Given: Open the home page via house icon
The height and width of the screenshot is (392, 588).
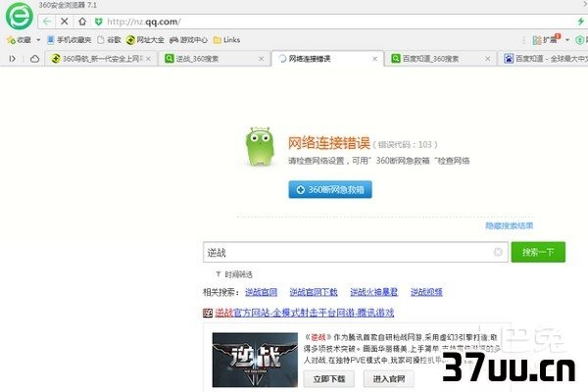Looking at the screenshot, I should point(82,22).
